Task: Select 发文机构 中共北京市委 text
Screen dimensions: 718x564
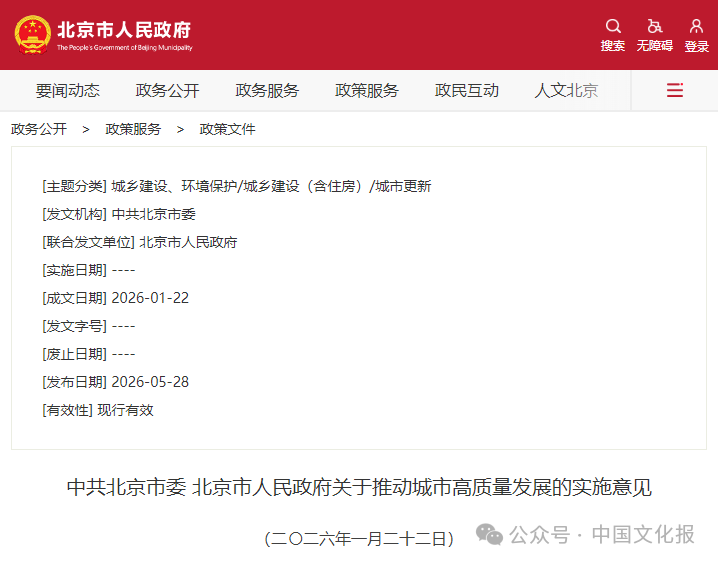Action: pos(119,214)
